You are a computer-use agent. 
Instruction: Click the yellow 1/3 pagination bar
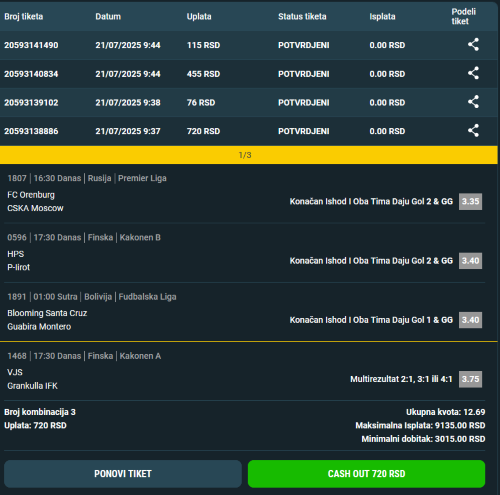coord(249,155)
